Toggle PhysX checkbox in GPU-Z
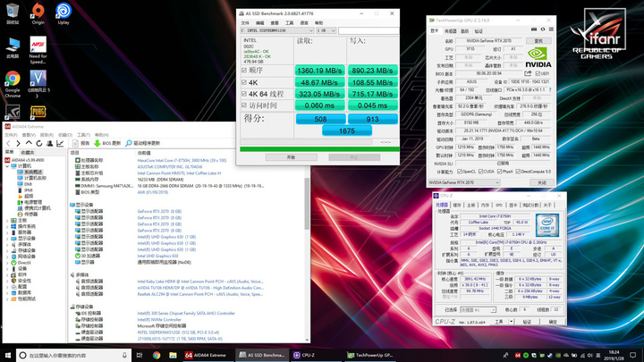Screen dimensions: 644x362 click(500, 172)
